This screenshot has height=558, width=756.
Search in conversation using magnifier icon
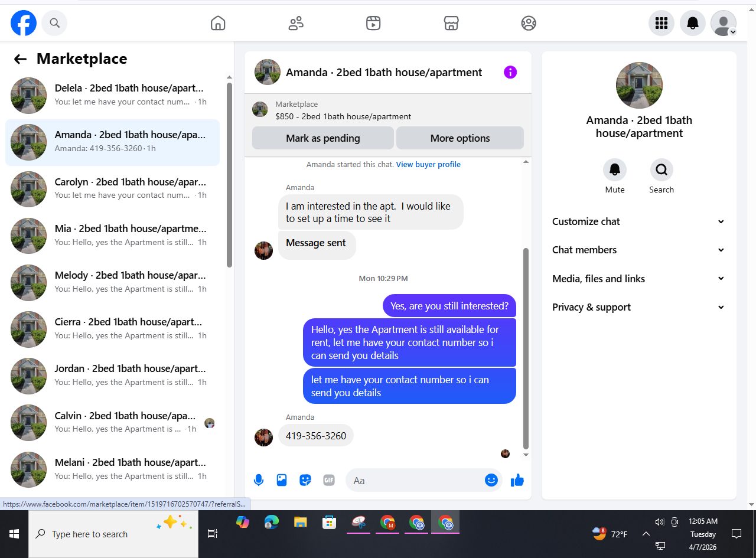coord(661,169)
